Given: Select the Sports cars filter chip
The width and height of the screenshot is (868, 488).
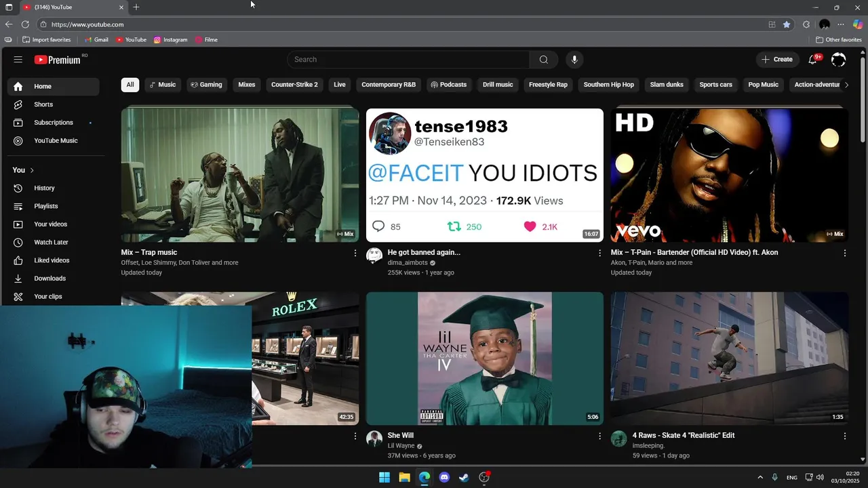Looking at the screenshot, I should [715, 85].
